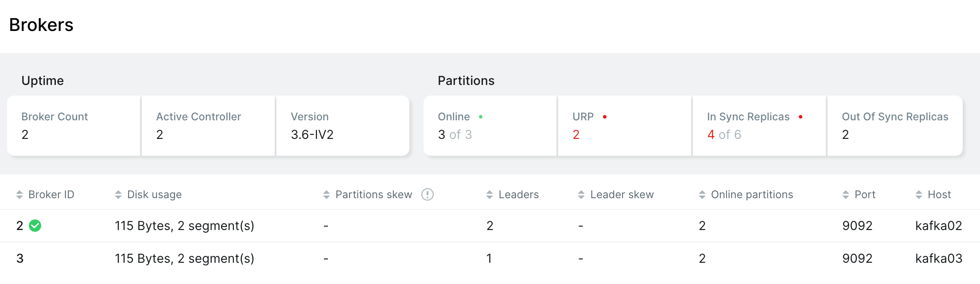Sort brokers by Host arrows icon
The width and height of the screenshot is (980, 284).
(x=919, y=195)
